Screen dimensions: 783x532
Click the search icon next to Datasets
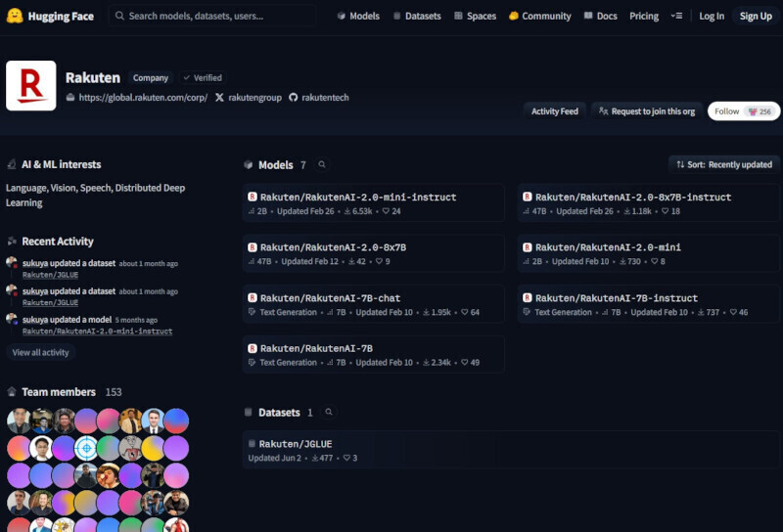tap(329, 413)
